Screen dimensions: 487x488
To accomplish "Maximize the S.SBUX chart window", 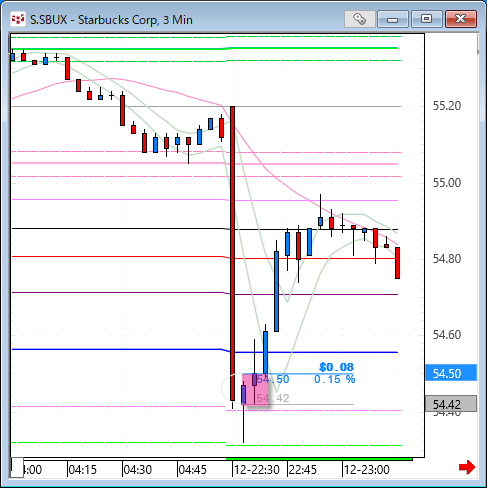I will pyautogui.click(x=426, y=19).
